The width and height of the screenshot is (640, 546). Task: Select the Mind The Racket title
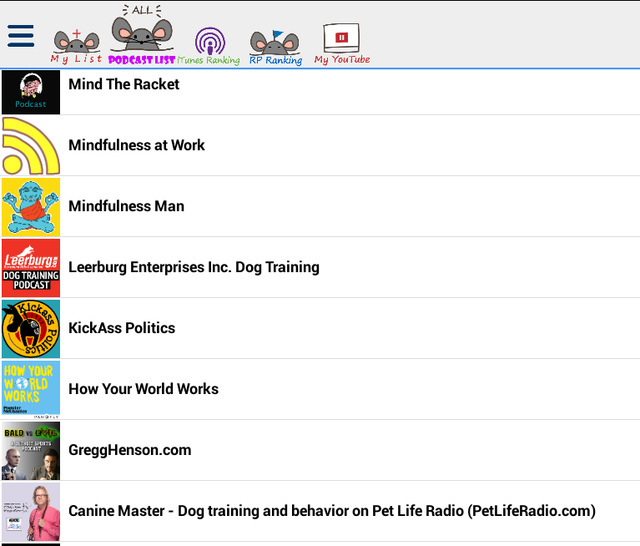click(x=124, y=84)
